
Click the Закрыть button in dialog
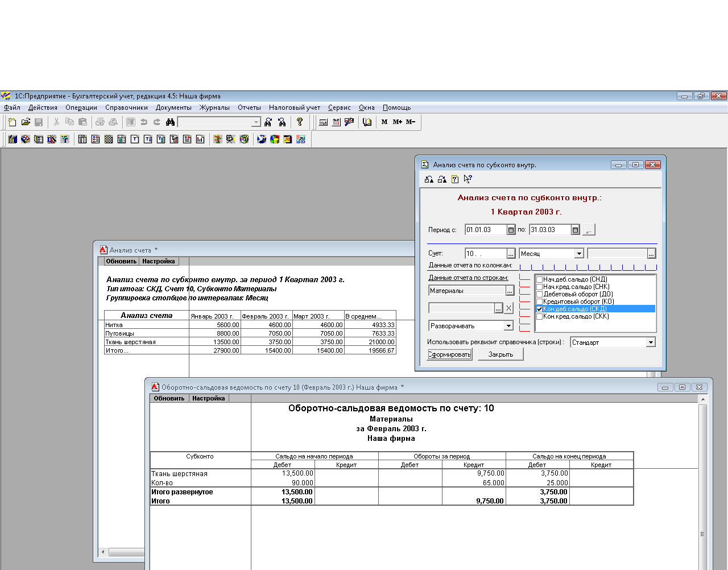[500, 354]
